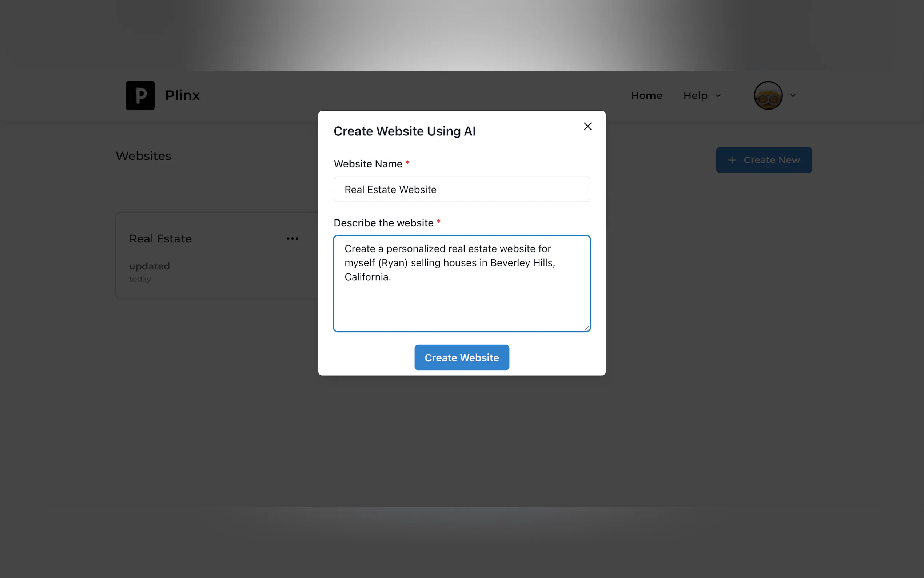Expand the account dropdown chevron
Viewport: 924px width, 578px height.
pos(793,96)
